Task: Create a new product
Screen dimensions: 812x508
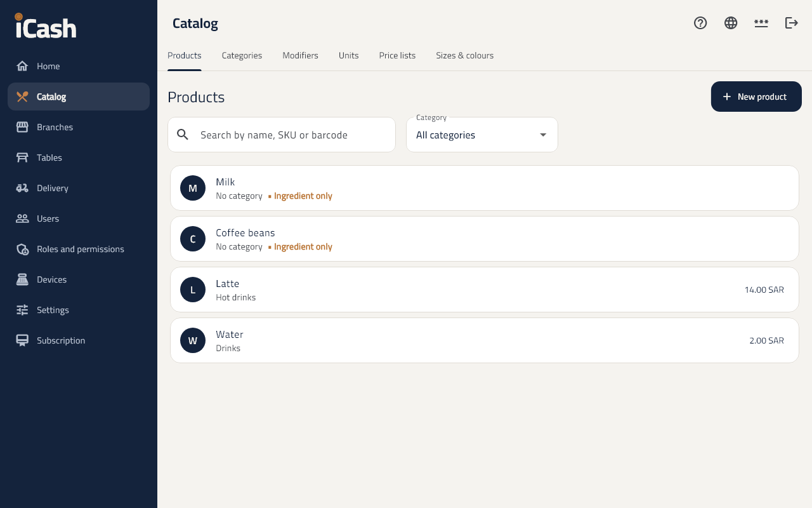Action: pyautogui.click(x=756, y=97)
